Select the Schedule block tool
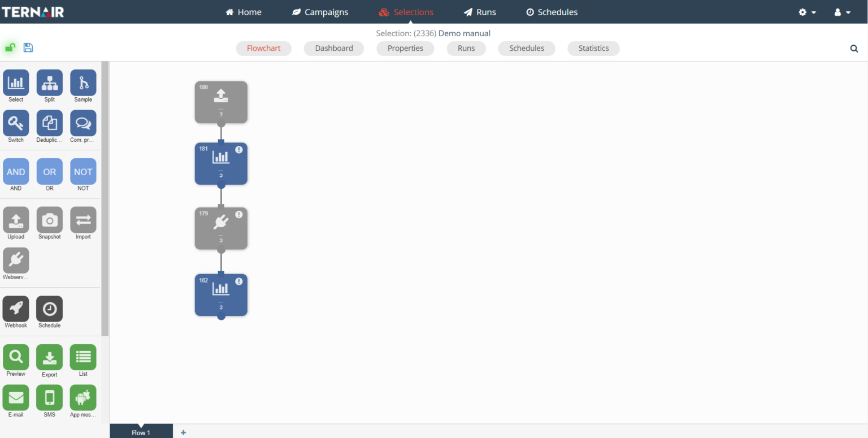The height and width of the screenshot is (438, 868). coord(50,309)
